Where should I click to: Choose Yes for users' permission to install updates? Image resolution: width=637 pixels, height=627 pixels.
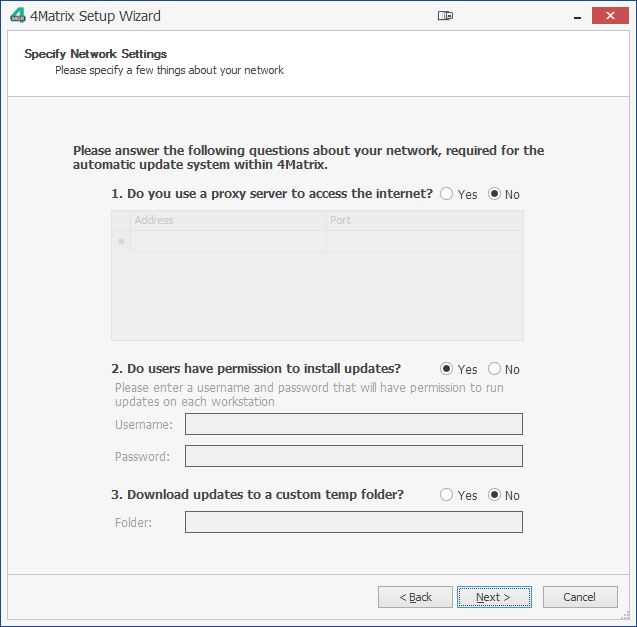pos(446,369)
